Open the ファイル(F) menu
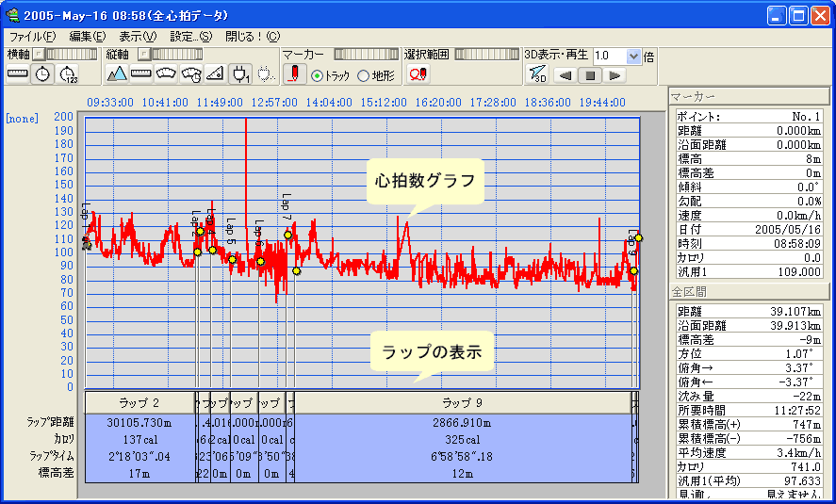Screen dimensions: 836x504 32,37
